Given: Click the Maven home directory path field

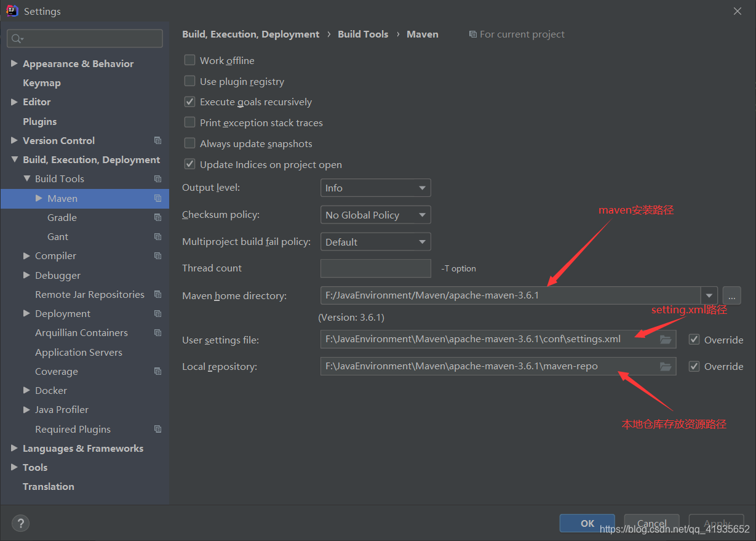Looking at the screenshot, I should point(511,295).
